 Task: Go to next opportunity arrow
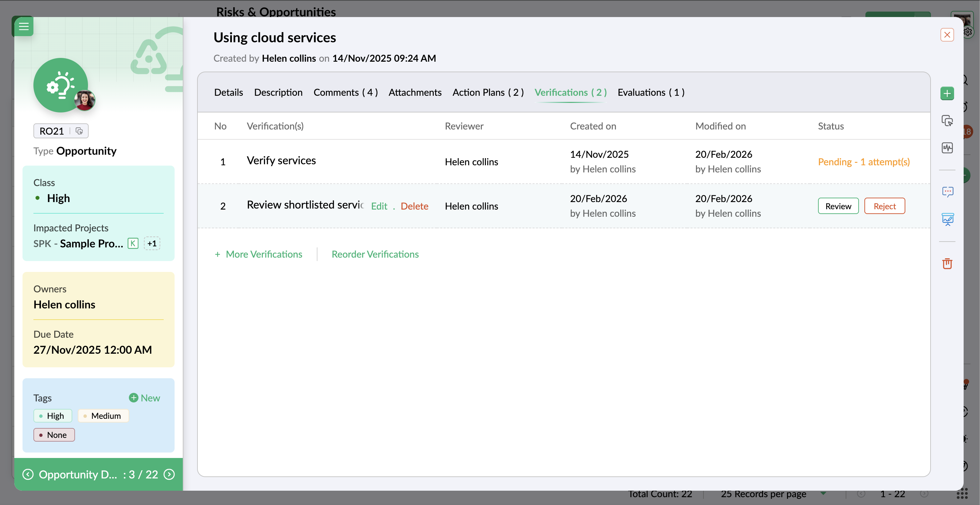(x=169, y=474)
